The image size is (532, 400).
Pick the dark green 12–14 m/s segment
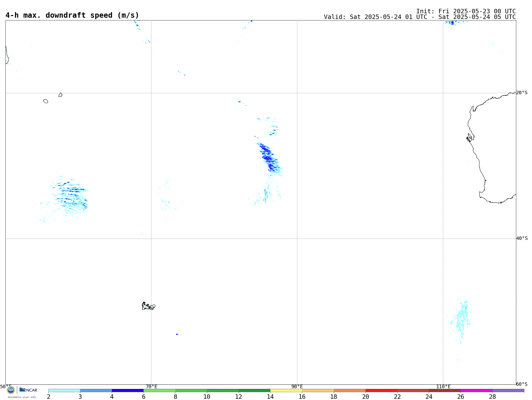tap(255, 390)
